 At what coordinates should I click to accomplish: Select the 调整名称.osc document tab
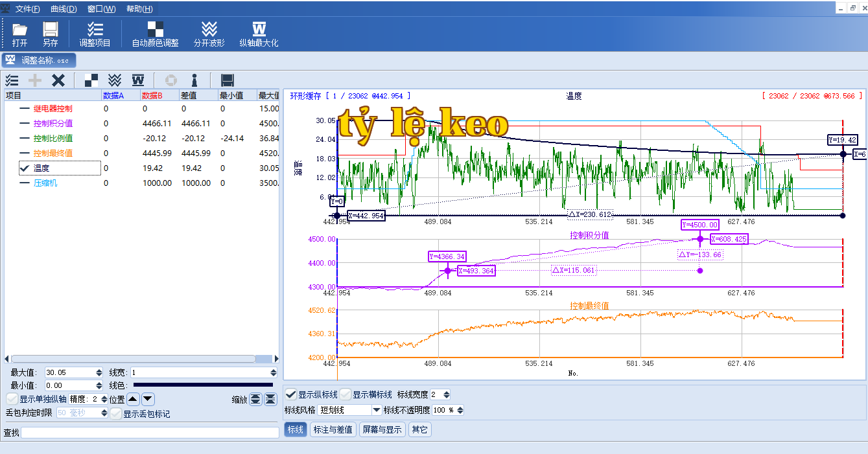[x=40, y=60]
